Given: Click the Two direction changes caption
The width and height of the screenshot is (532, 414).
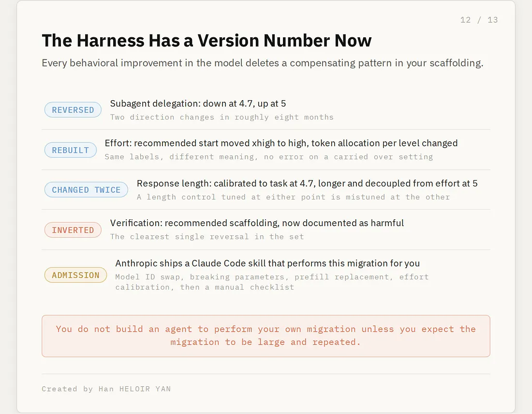Looking at the screenshot, I should (x=222, y=117).
